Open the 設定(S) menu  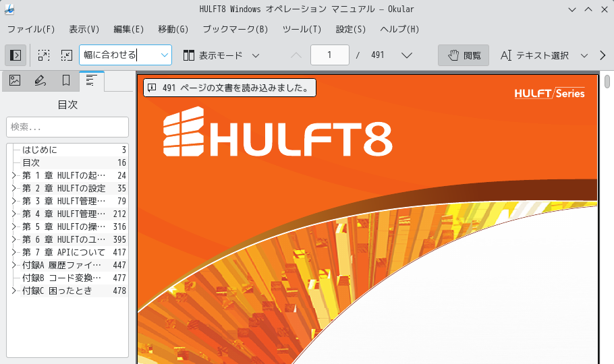point(350,30)
